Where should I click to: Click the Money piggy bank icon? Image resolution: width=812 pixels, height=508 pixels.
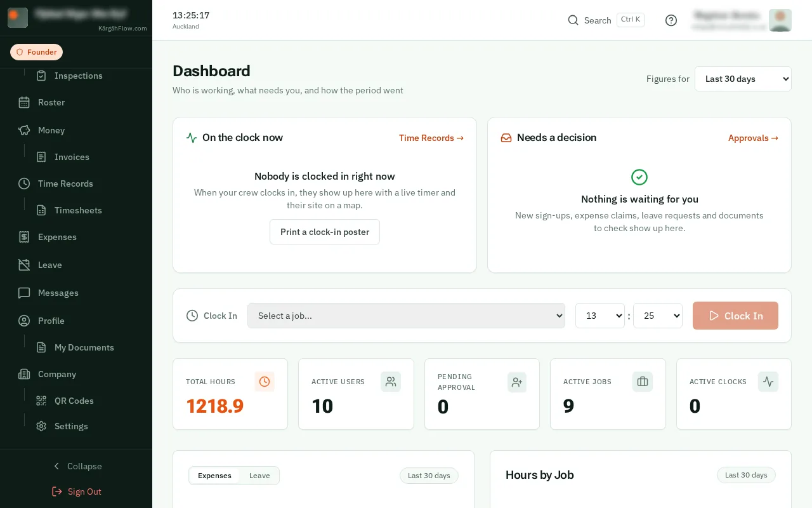(x=24, y=130)
